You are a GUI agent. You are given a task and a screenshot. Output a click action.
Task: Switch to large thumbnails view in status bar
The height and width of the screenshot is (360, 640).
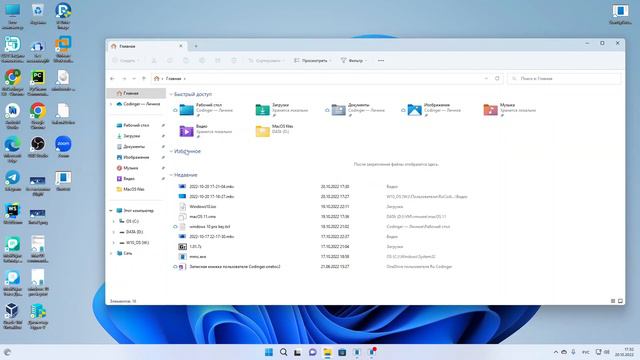pos(620,301)
